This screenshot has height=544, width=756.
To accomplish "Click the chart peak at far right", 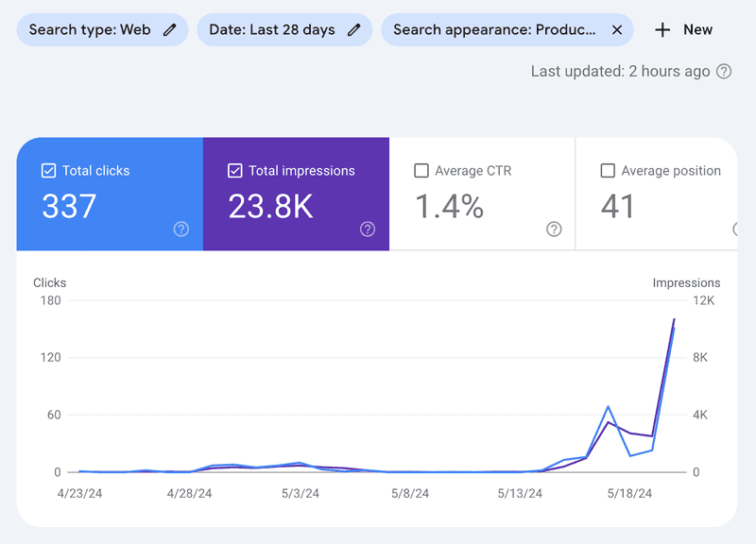I will 674,320.
